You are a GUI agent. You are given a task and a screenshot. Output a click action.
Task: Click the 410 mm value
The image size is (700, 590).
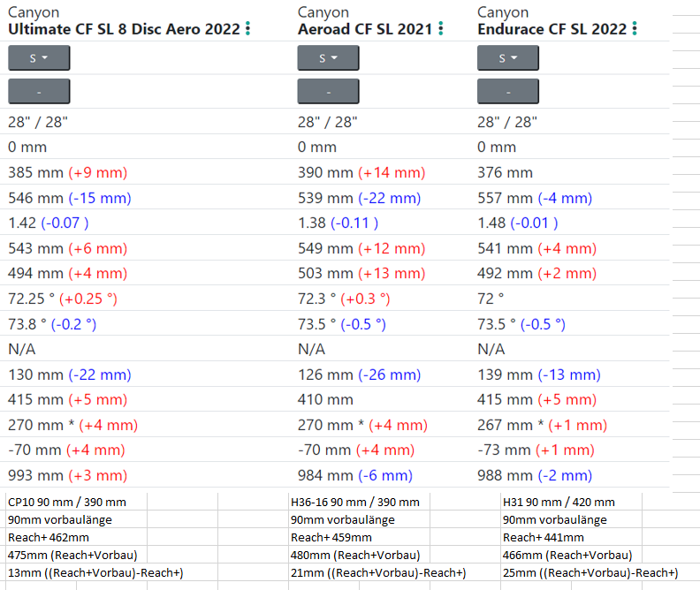tap(325, 399)
